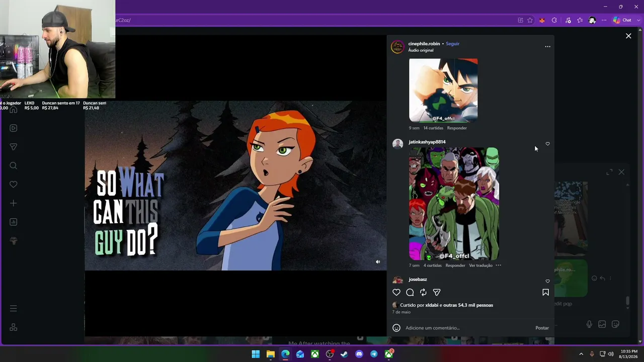
Task: Click the comment bubble icon
Action: (x=410, y=292)
